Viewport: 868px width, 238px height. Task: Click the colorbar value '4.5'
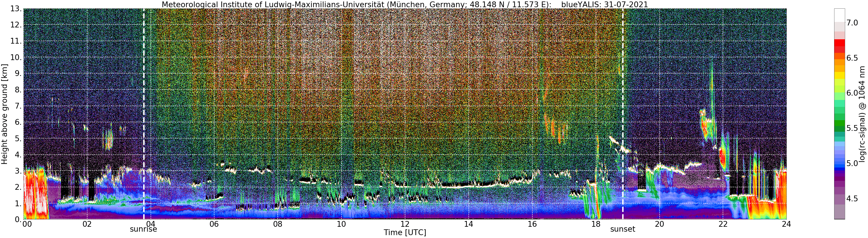852,199
